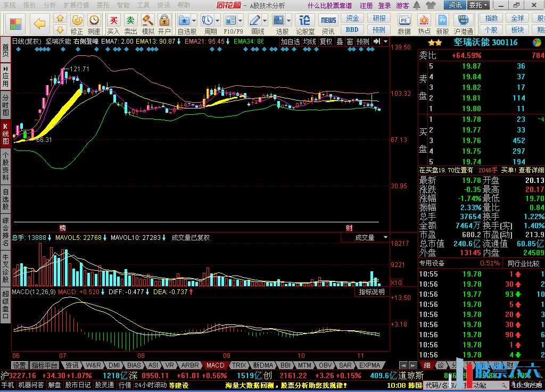
Task: Click the shirt skin icon in title bar
Action: click(430, 5)
